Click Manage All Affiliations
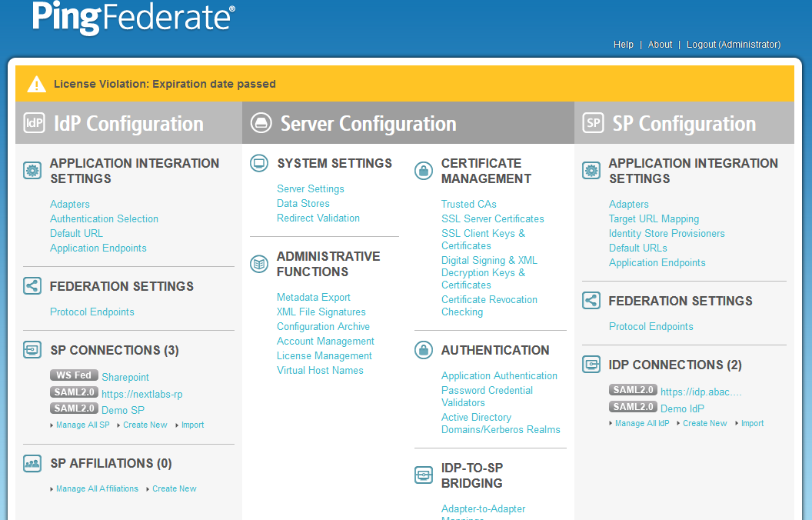 tap(98, 488)
